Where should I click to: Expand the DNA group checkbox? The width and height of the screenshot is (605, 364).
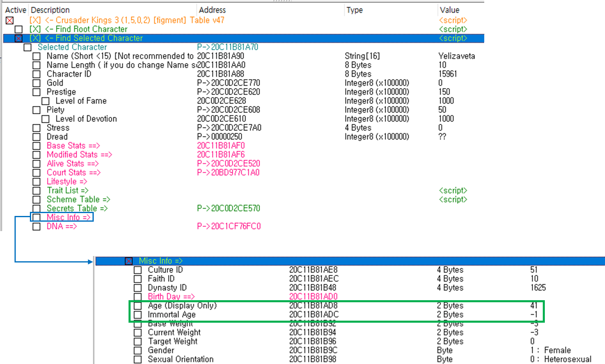point(36,227)
